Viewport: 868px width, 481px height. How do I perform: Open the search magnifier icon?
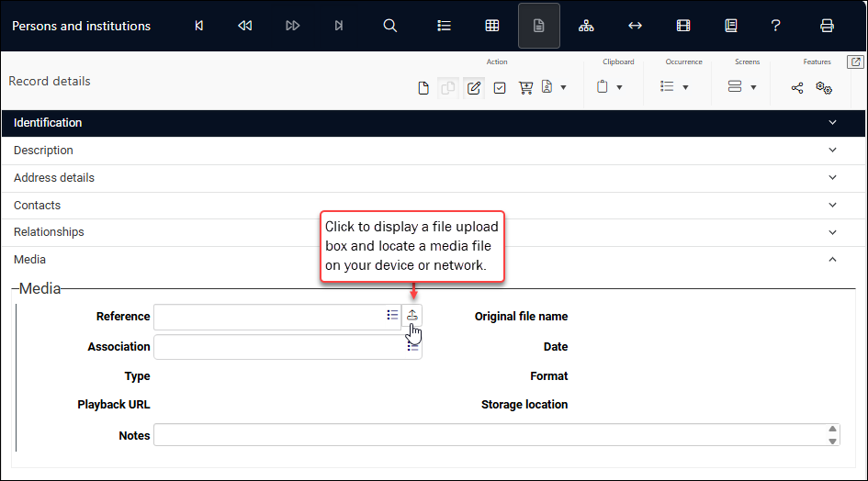tap(390, 26)
